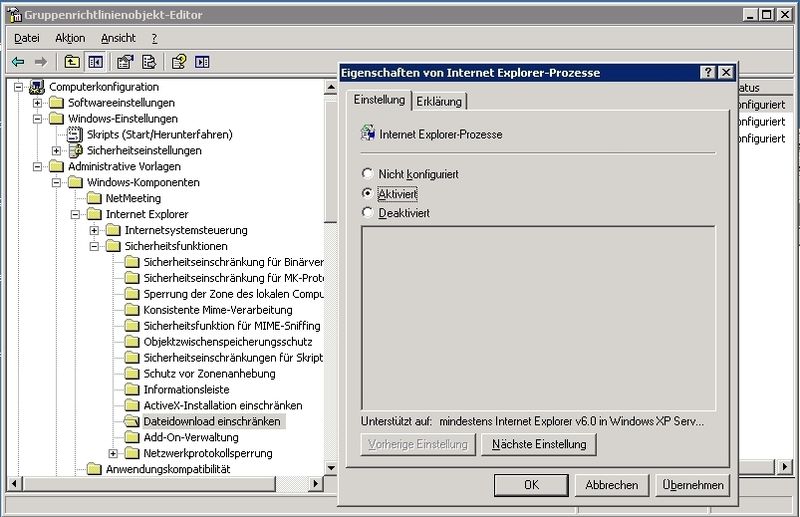Select the Nicht konfiguriert radio button
Image resolution: width=800 pixels, height=517 pixels.
coord(367,174)
